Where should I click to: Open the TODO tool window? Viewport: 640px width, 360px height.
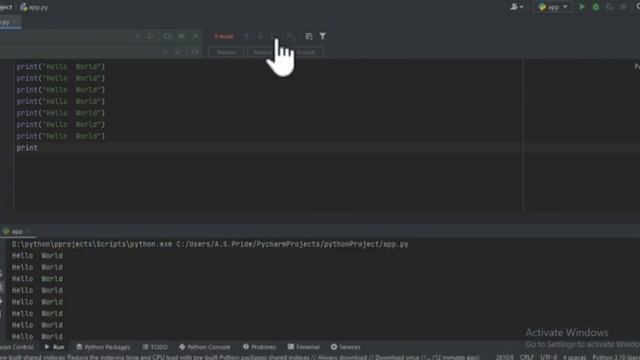click(155, 347)
